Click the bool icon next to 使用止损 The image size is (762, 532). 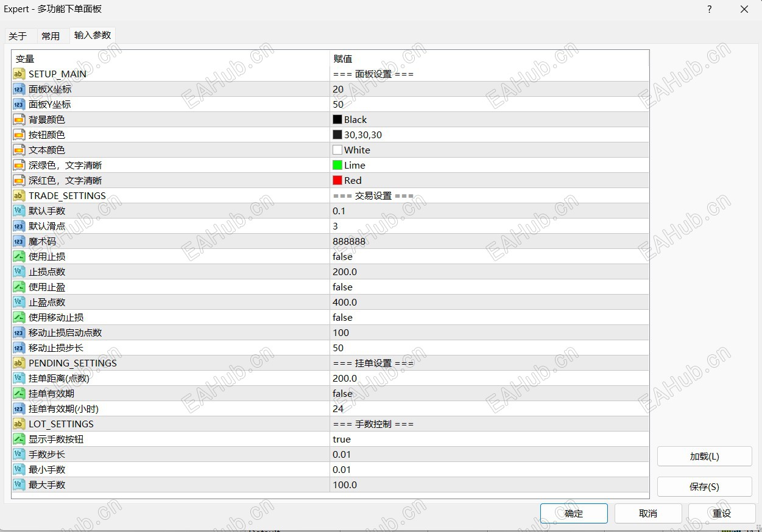point(19,256)
